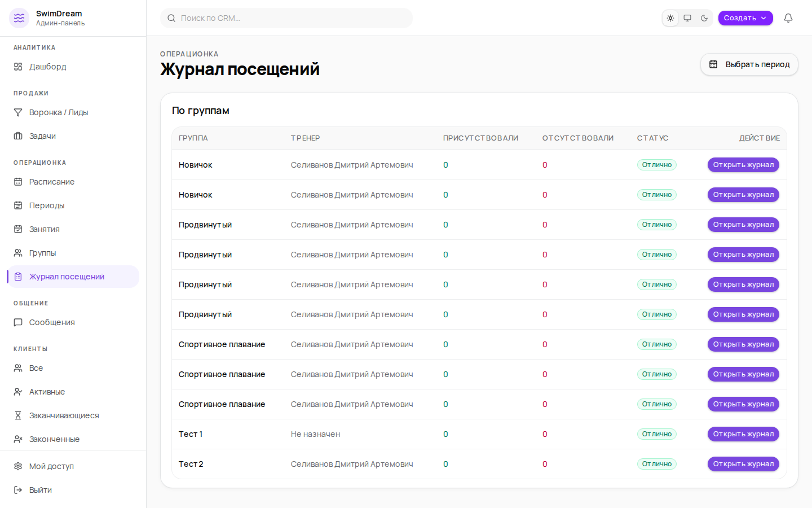812x508 pixels.
Task: Open journal for Тест 2 group
Action: tap(743, 464)
